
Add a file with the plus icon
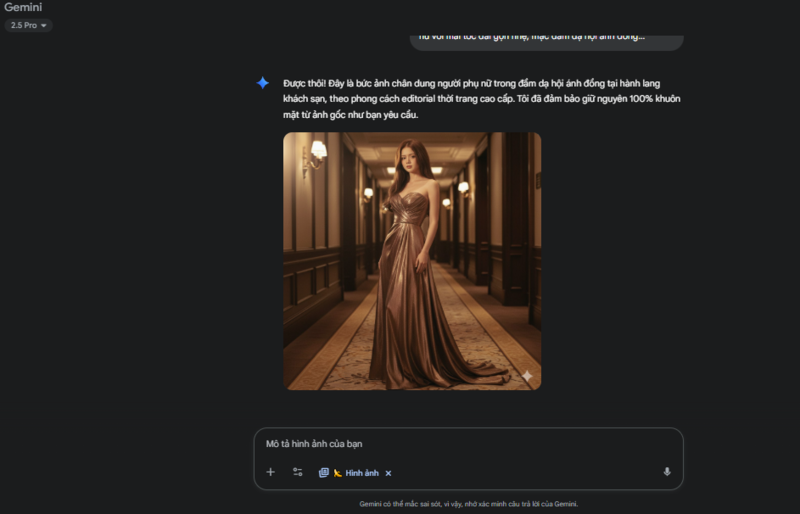pyautogui.click(x=270, y=472)
